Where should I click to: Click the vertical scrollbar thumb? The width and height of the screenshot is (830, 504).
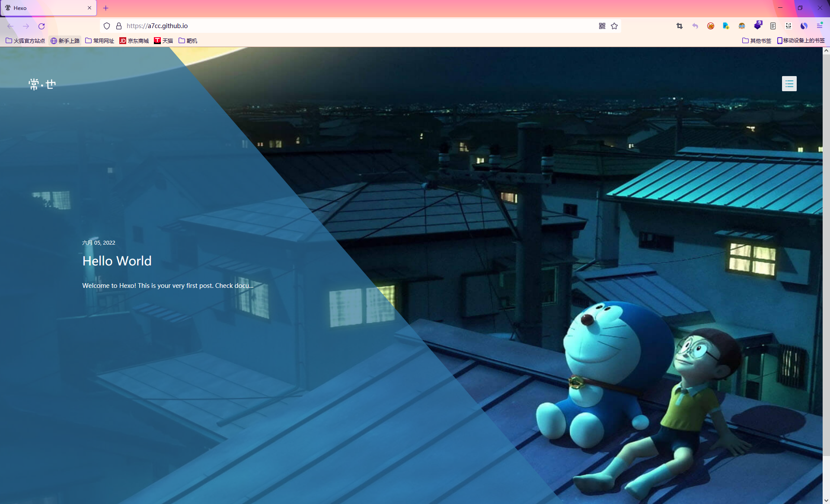[x=826, y=255]
